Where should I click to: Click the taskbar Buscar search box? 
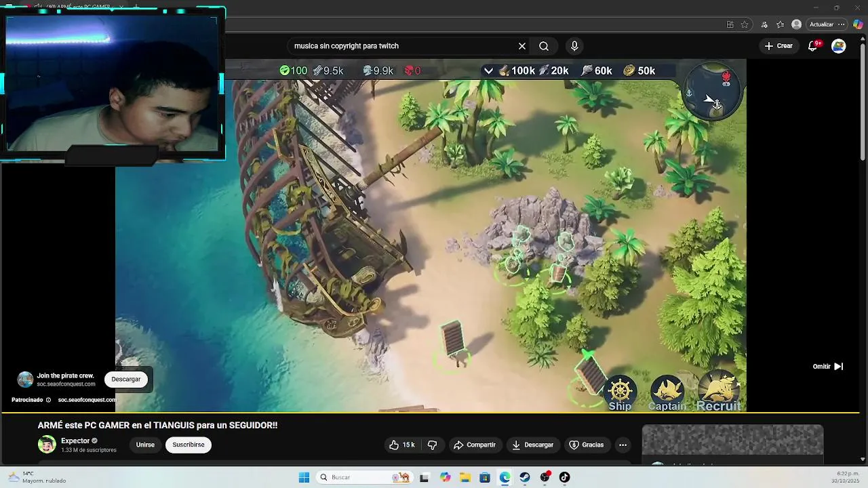tap(363, 477)
